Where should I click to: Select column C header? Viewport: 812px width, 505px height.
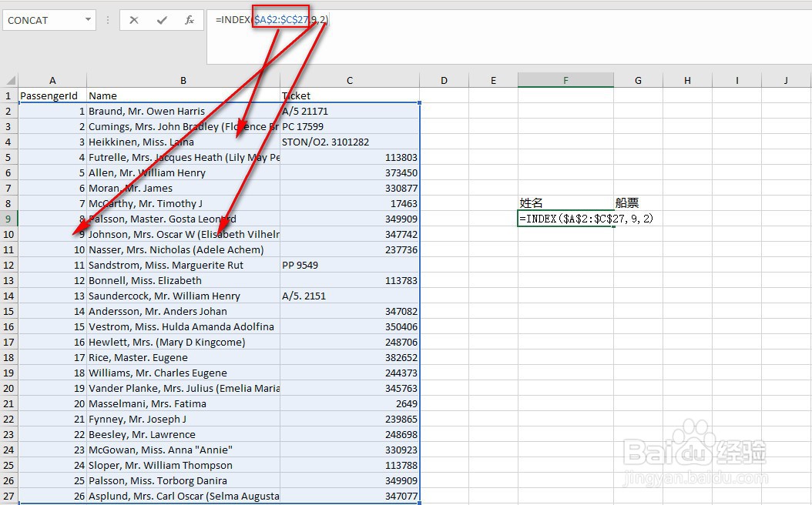pos(350,80)
